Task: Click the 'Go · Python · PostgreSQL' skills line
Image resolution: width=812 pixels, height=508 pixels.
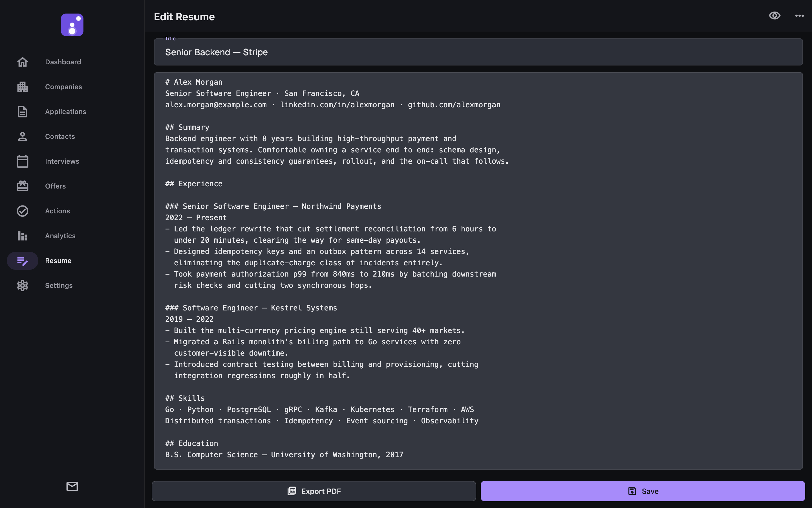Action: [x=319, y=410]
